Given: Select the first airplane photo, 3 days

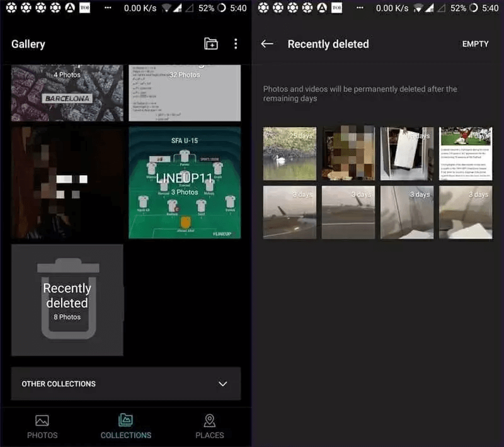Looking at the screenshot, I should point(289,212).
